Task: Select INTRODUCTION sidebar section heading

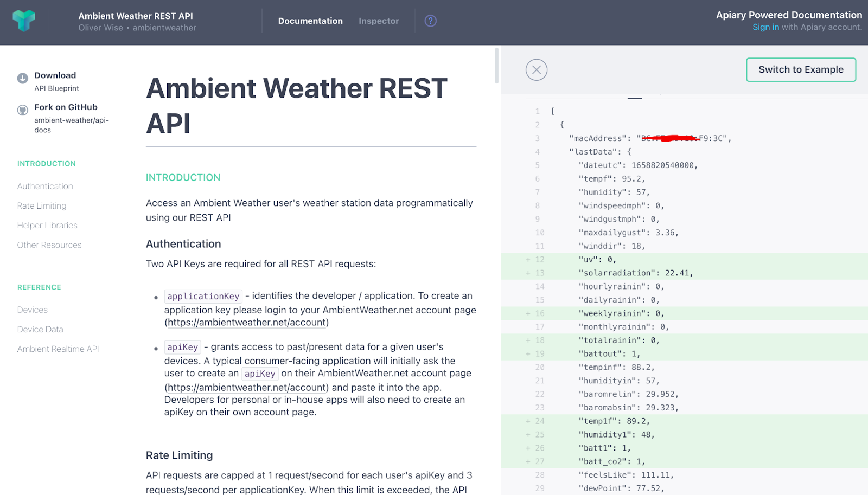Action: click(x=47, y=164)
